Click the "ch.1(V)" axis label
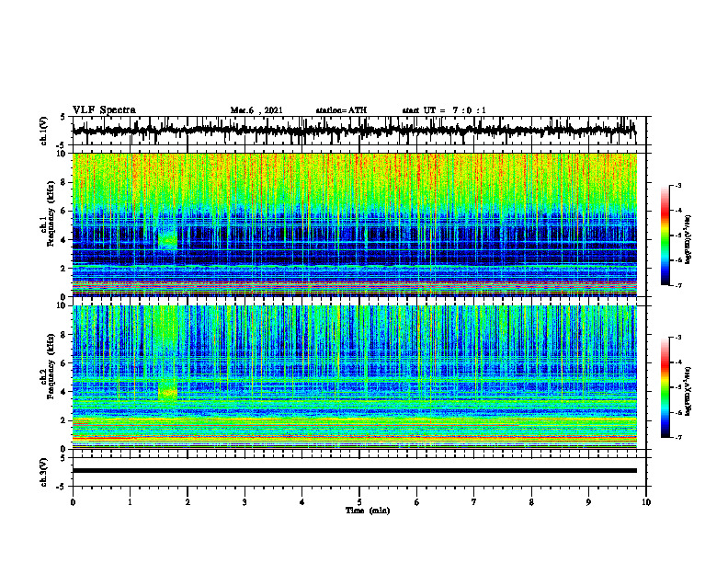This screenshot has width=728, height=563. tap(44, 131)
